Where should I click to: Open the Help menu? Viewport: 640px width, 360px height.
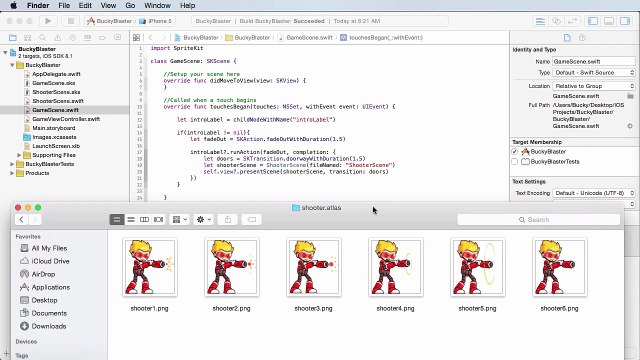187,5
